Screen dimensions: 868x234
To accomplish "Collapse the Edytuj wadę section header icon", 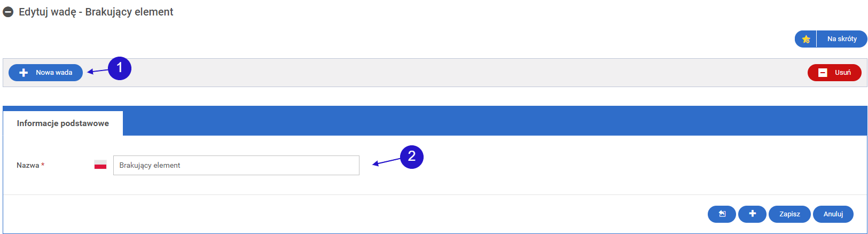I will [x=8, y=12].
